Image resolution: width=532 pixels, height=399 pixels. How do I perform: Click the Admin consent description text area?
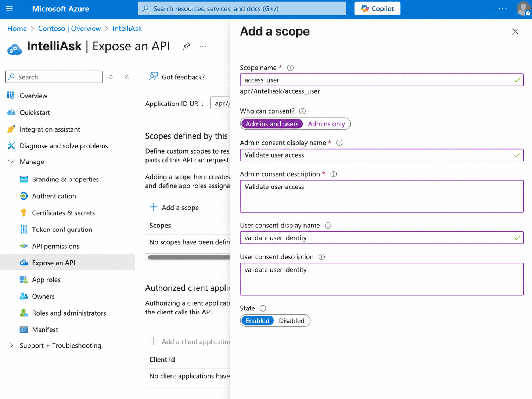(x=381, y=196)
